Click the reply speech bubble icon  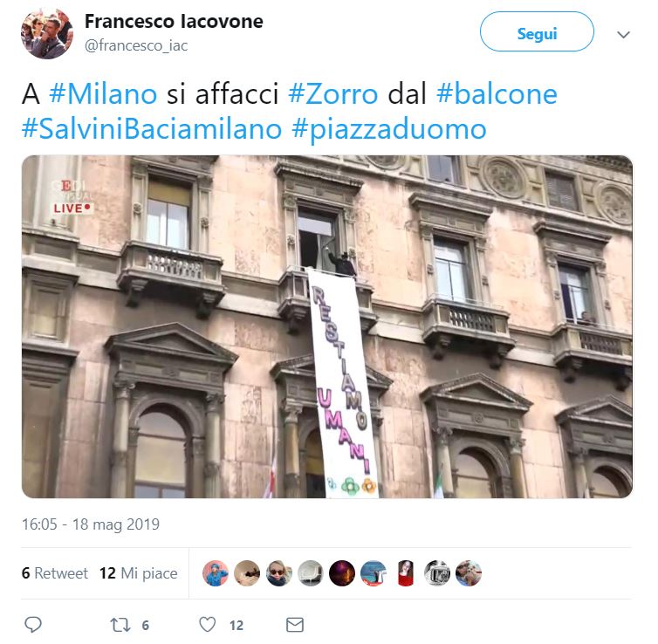33,625
